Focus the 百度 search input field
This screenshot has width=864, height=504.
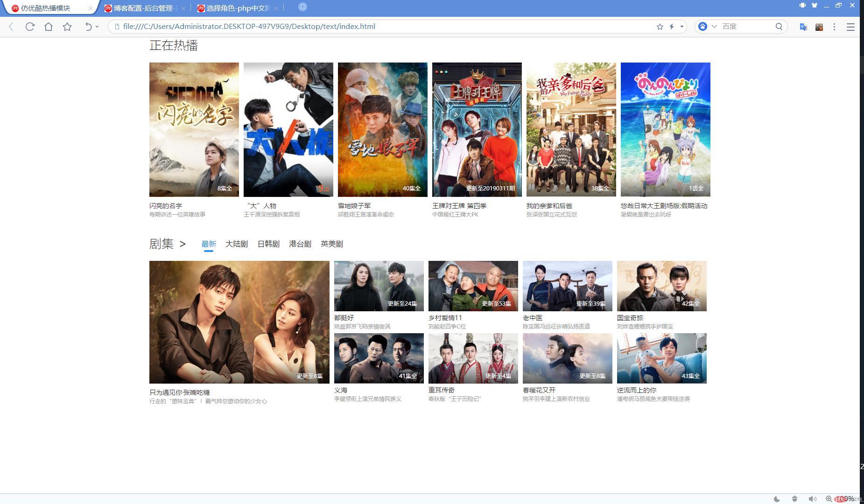tap(746, 27)
